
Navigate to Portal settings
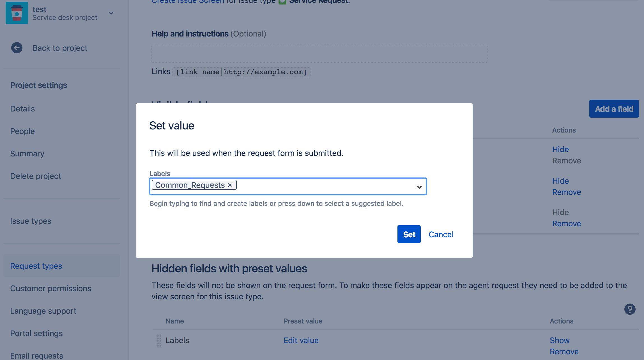click(x=36, y=333)
